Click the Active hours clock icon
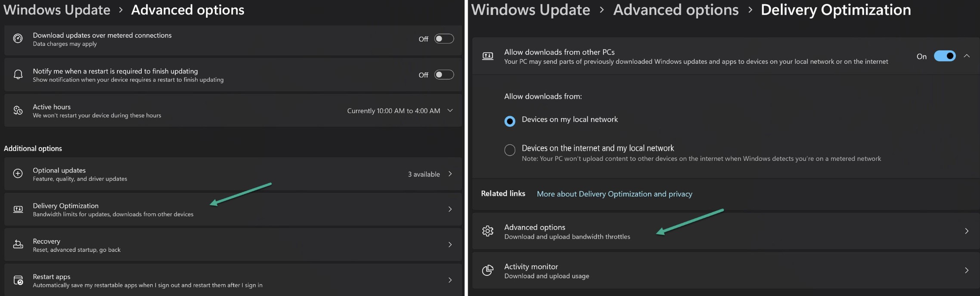 coord(18,111)
